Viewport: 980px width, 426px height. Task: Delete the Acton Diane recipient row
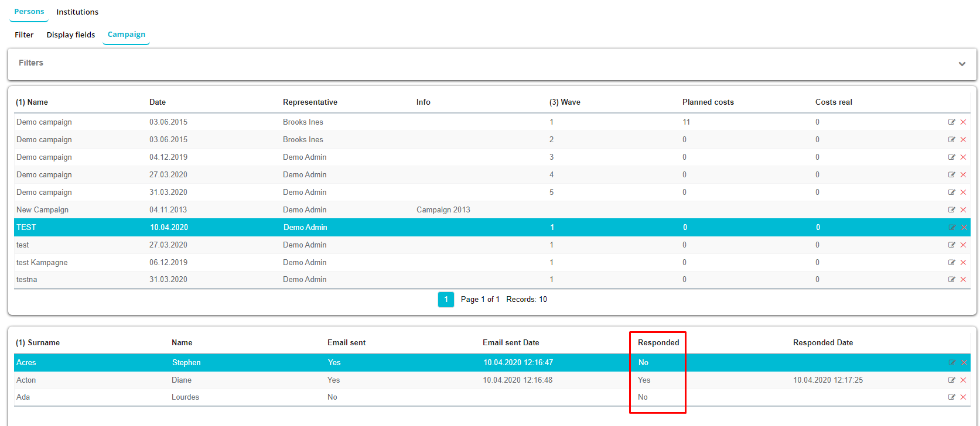point(963,380)
